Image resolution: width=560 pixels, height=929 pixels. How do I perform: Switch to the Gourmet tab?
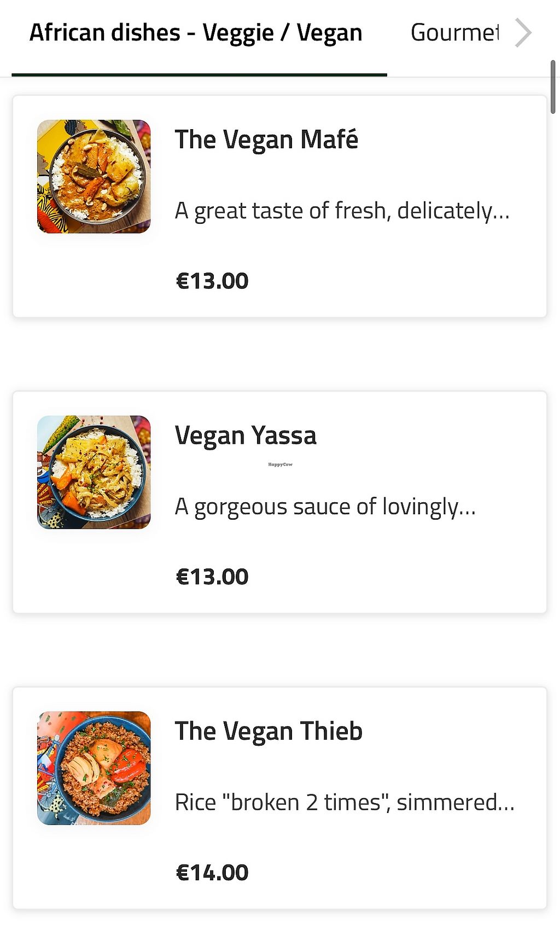tap(454, 33)
